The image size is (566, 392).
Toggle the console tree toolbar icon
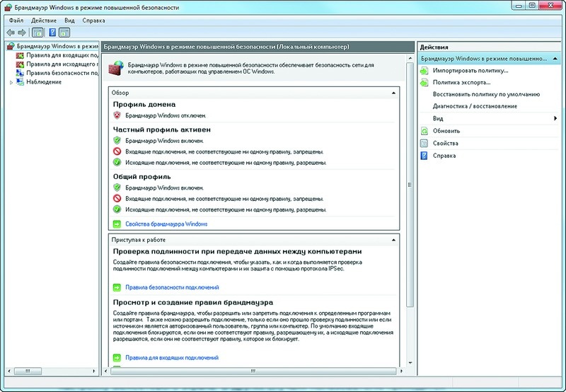click(x=37, y=33)
